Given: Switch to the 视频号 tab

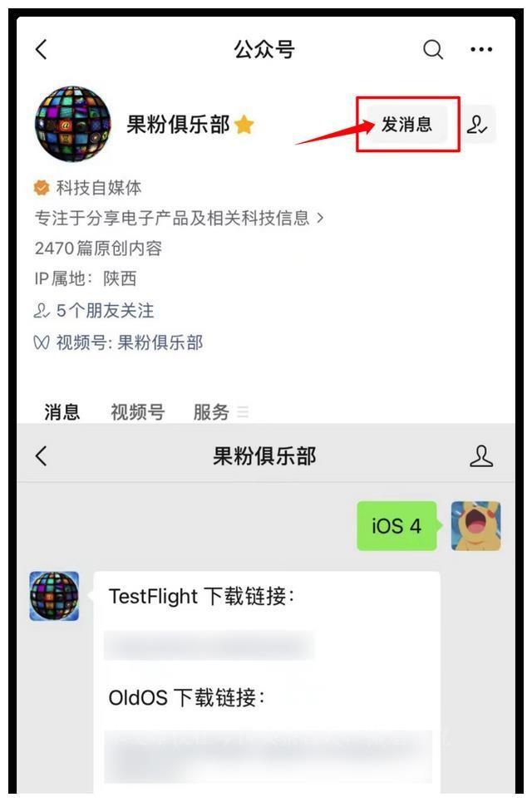Looking at the screenshot, I should [138, 411].
